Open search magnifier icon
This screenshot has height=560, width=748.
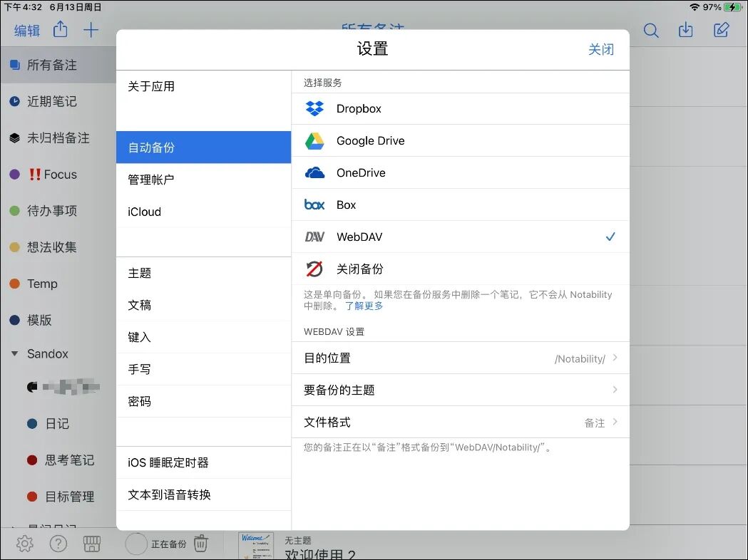(651, 31)
